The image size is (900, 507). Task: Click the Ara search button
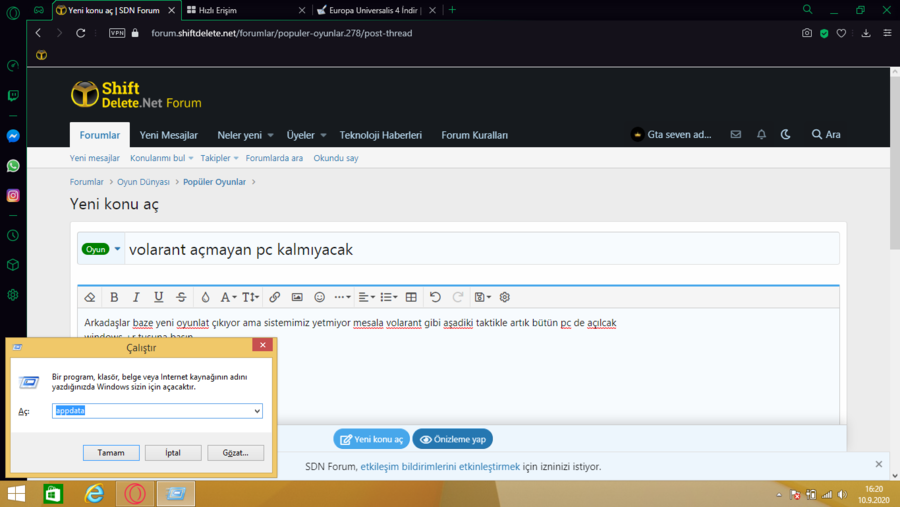pos(826,134)
